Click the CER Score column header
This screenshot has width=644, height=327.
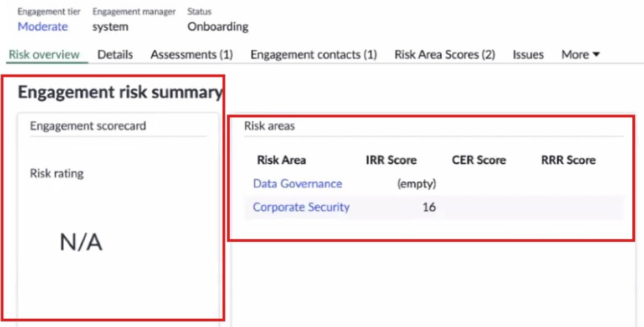click(x=478, y=160)
